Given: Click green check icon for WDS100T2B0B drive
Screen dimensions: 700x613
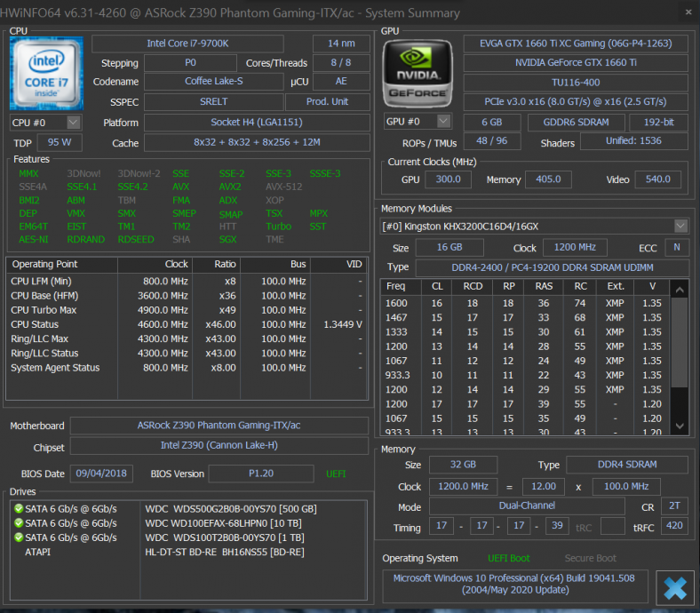Looking at the screenshot, I should [18, 537].
